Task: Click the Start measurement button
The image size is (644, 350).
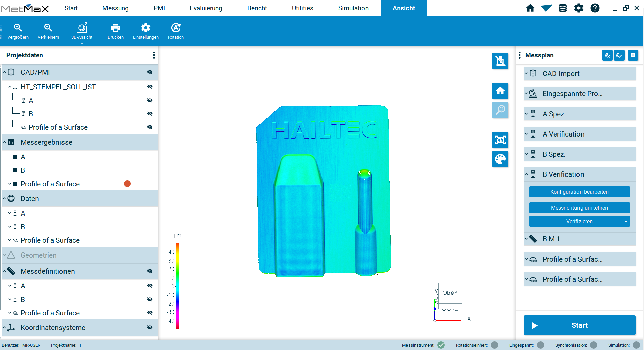Action: tap(579, 325)
